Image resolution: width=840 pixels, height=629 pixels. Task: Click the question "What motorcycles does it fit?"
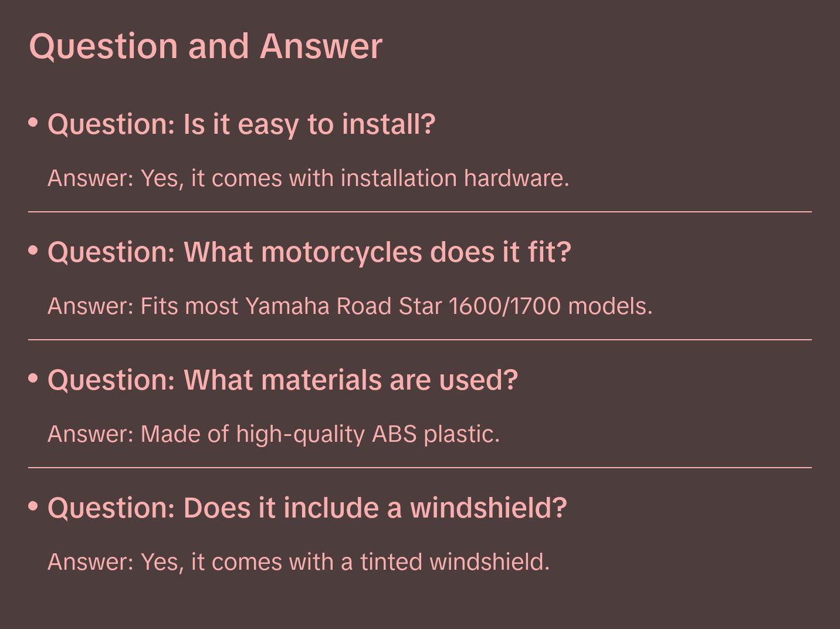coord(309,252)
